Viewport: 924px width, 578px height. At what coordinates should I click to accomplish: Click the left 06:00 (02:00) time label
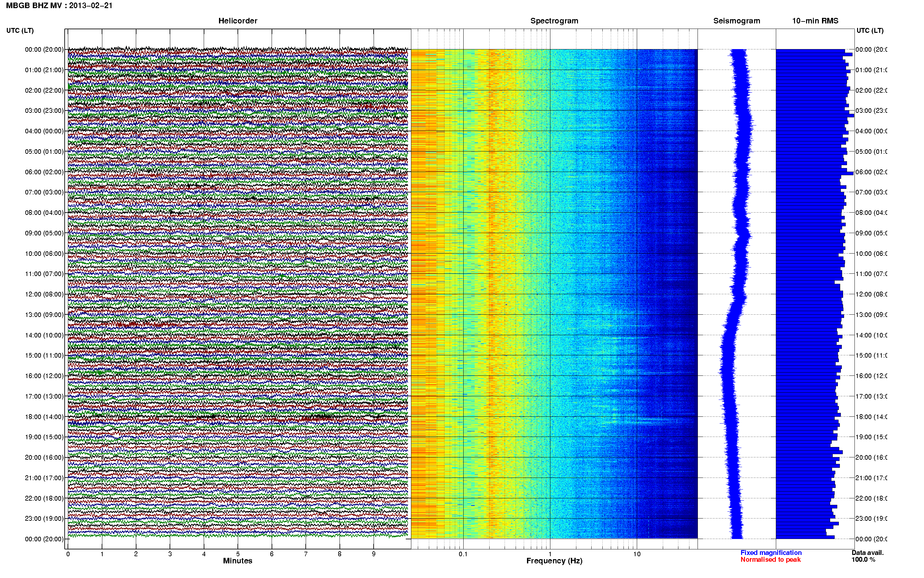pyautogui.click(x=44, y=172)
